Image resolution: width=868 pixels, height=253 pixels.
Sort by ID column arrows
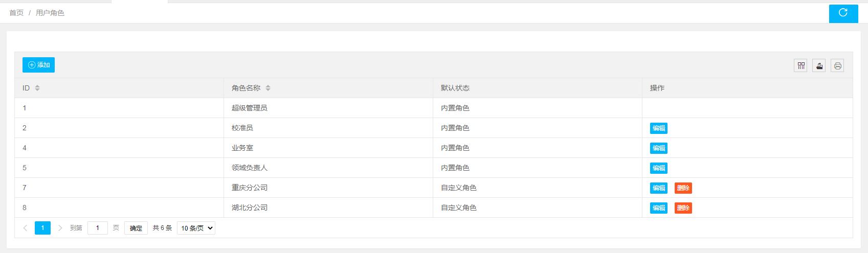[37, 88]
